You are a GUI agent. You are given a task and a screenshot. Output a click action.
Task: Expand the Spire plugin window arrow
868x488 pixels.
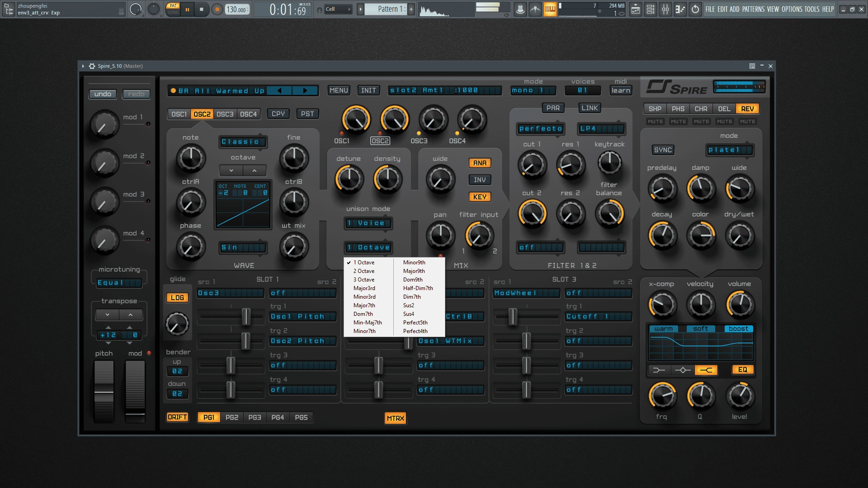point(83,66)
